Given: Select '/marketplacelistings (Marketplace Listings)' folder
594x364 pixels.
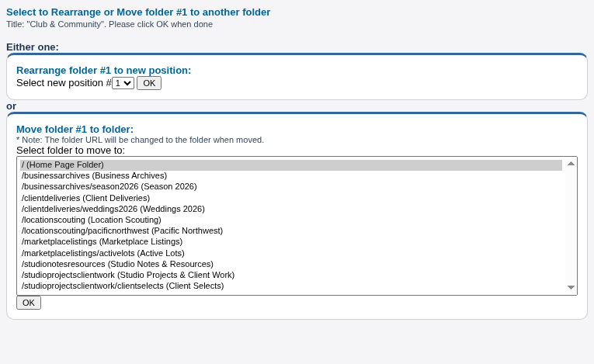Looking at the screenshot, I should tap(291, 242).
